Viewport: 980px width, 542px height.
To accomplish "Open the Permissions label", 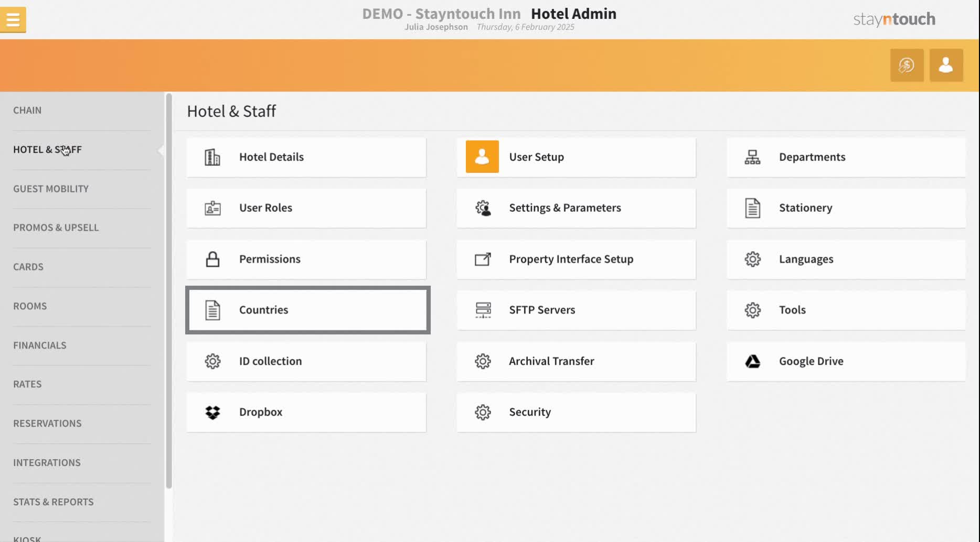I will (270, 259).
